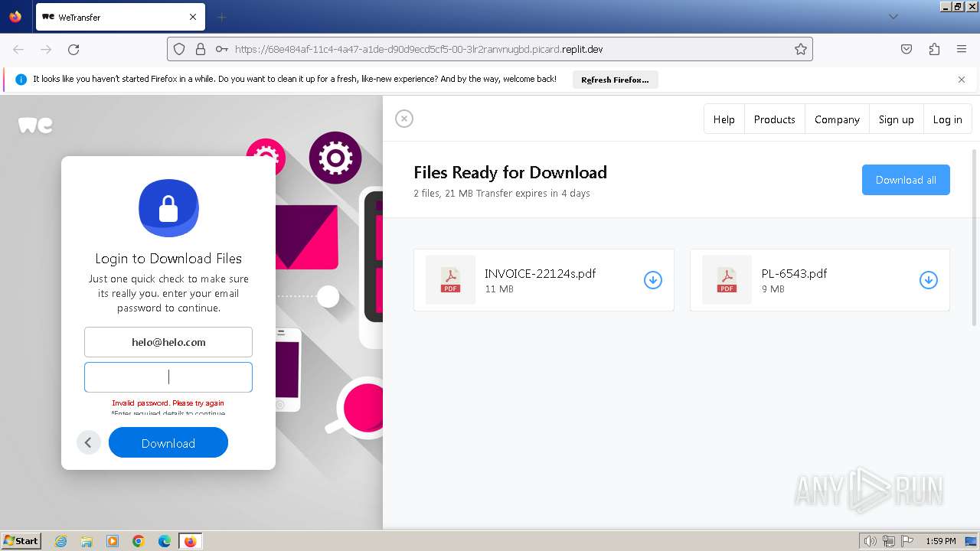Open the Products menu item
This screenshot has width=980, height=551.
point(775,119)
